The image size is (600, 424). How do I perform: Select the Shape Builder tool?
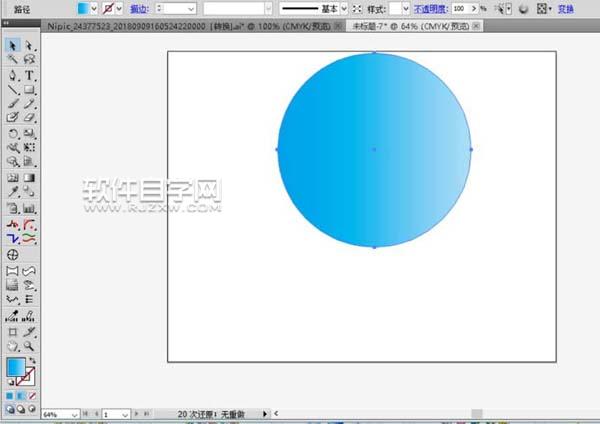click(x=13, y=161)
